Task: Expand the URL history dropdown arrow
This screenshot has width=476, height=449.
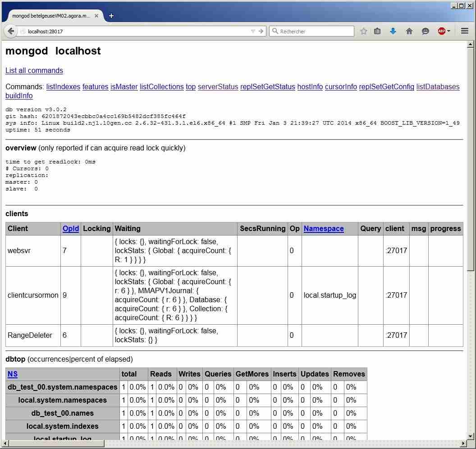Action: click(253, 31)
